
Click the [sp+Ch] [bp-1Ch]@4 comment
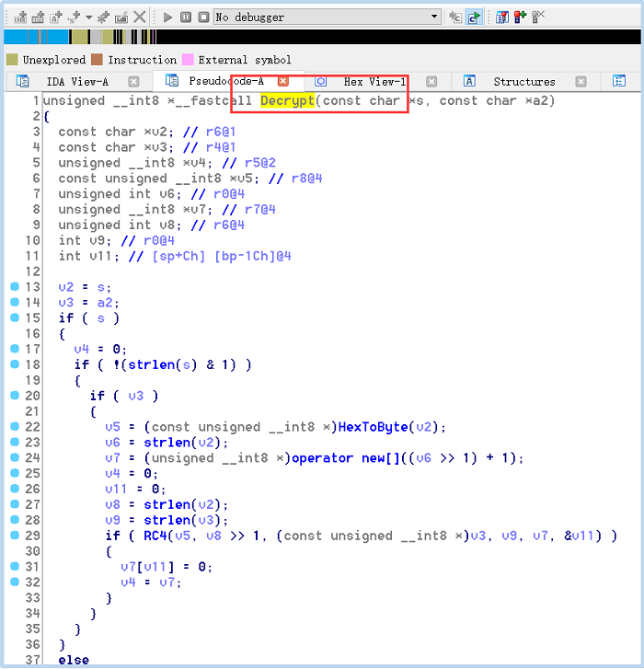coord(222,256)
